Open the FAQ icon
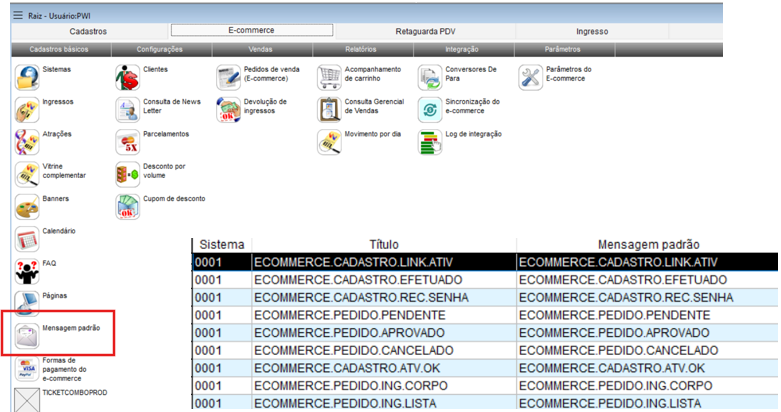This screenshot has height=412, width=781. point(27,272)
